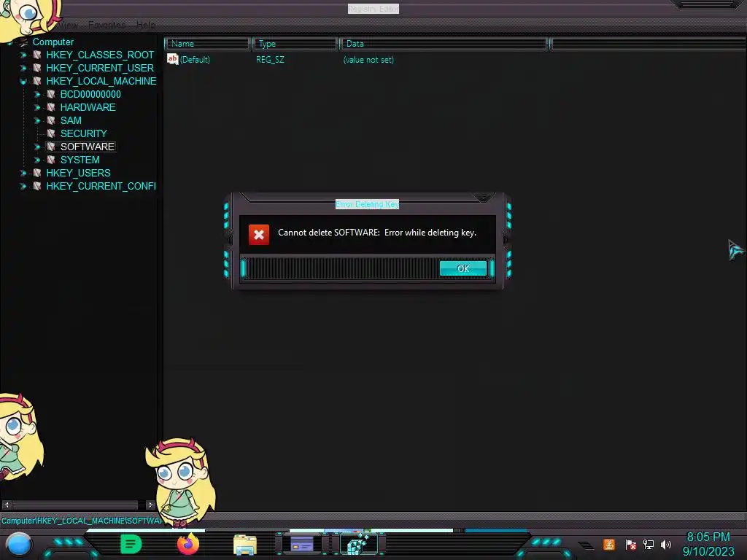
Task: Click the (Default) string value icon
Action: tap(172, 59)
